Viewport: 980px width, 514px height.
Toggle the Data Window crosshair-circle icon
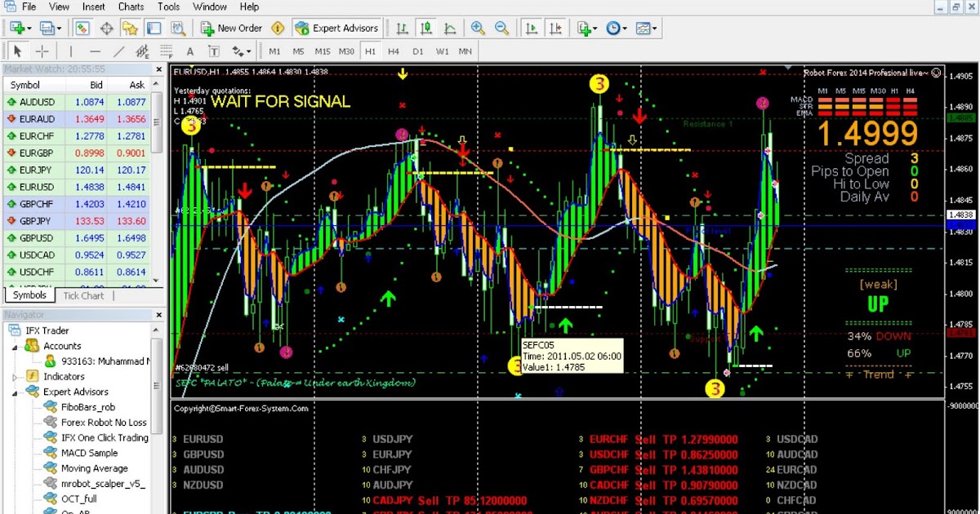coord(106,29)
